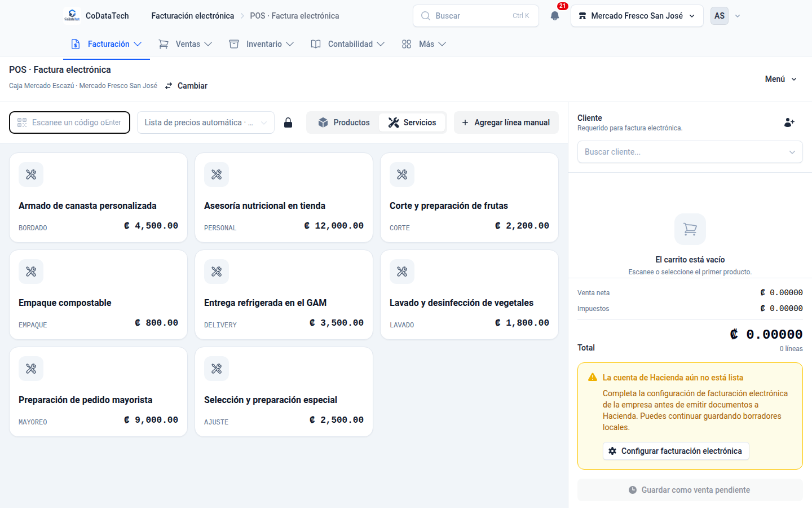This screenshot has width=812, height=508.
Task: Click the Entrega refrigerada en el GAM icon
Action: click(217, 271)
